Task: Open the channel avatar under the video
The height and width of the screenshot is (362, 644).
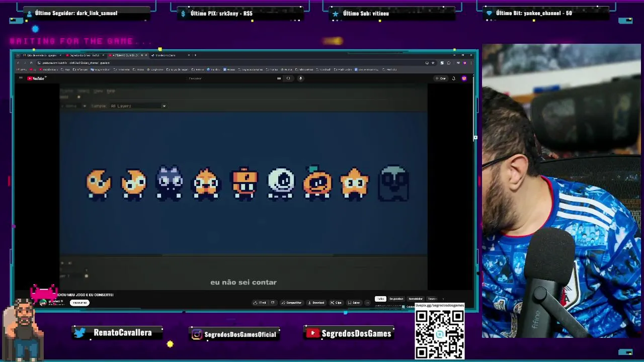Action: click(43, 303)
